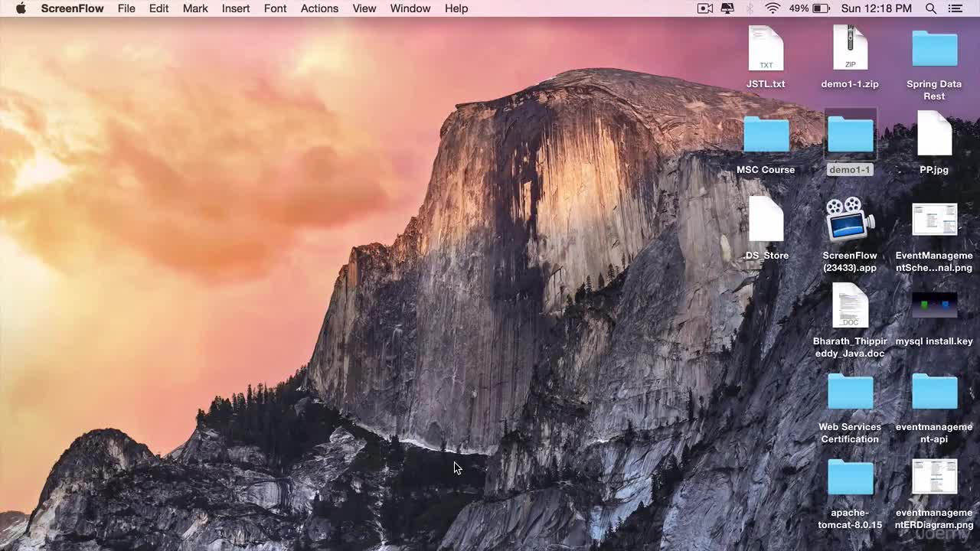Open the Wi-Fi status menu
This screenshot has height=551, width=980.
pyautogui.click(x=773, y=8)
